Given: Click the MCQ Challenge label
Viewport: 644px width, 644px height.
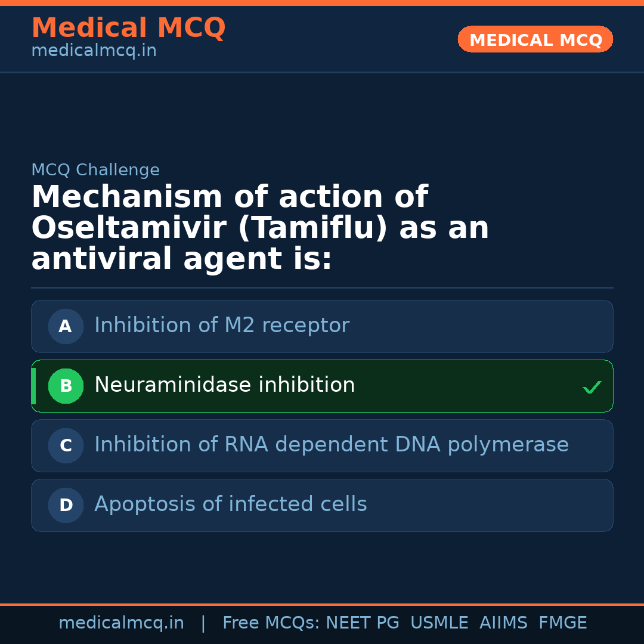Looking at the screenshot, I should pyautogui.click(x=95, y=169).
